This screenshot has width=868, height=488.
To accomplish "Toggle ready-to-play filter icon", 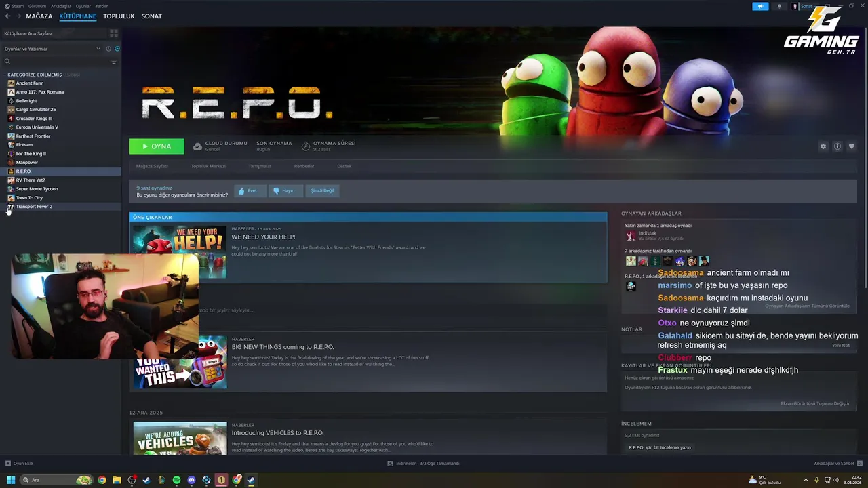I will click(117, 49).
